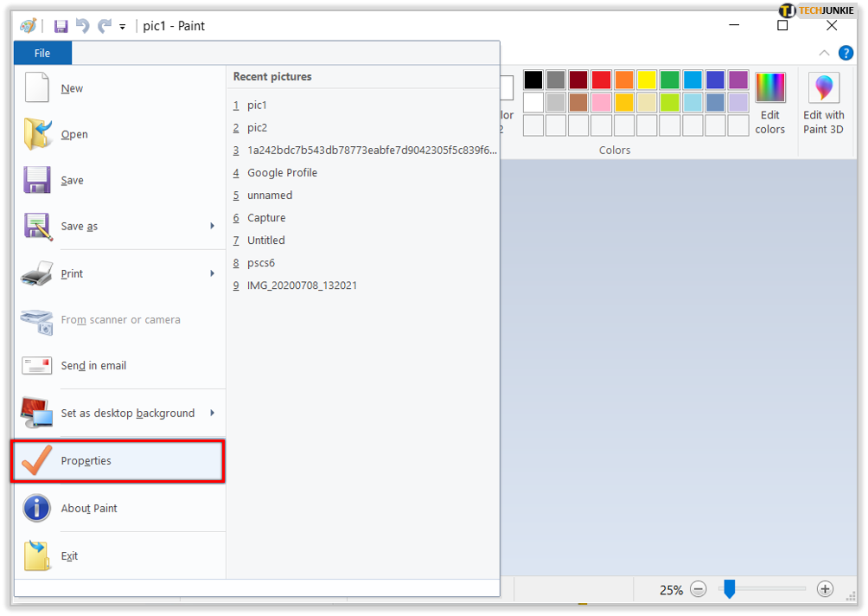Image resolution: width=868 pixels, height=616 pixels.
Task: Select the yellow color swatch
Action: click(x=647, y=80)
